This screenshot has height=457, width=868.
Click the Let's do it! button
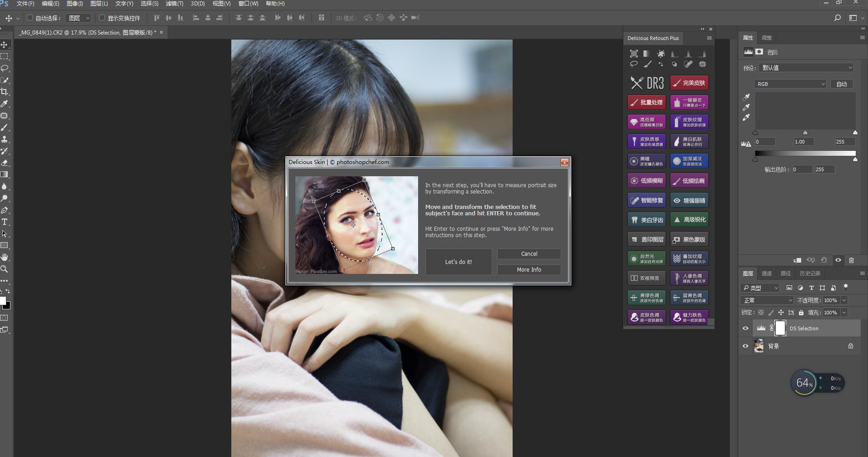coord(458,262)
